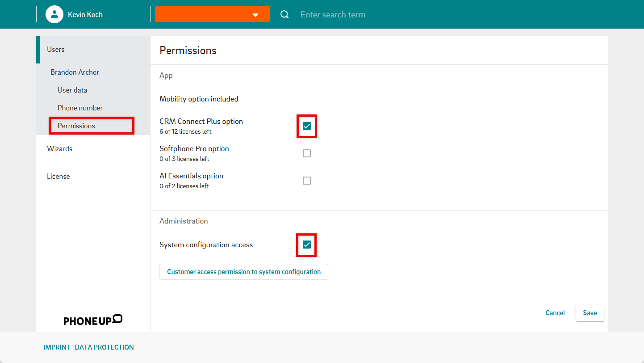Select Brandon Archor in the sidebar

point(75,72)
